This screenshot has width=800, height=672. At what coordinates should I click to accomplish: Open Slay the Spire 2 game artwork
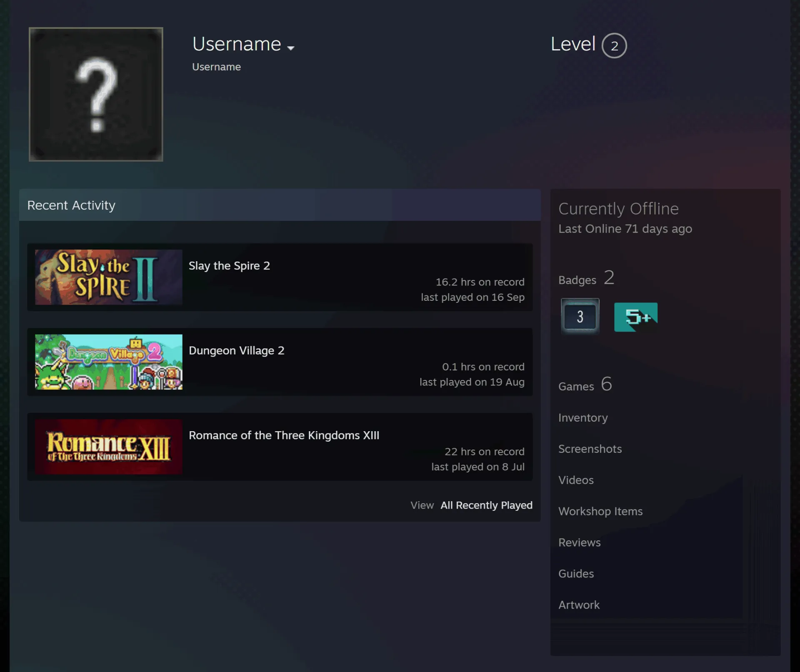(x=109, y=277)
